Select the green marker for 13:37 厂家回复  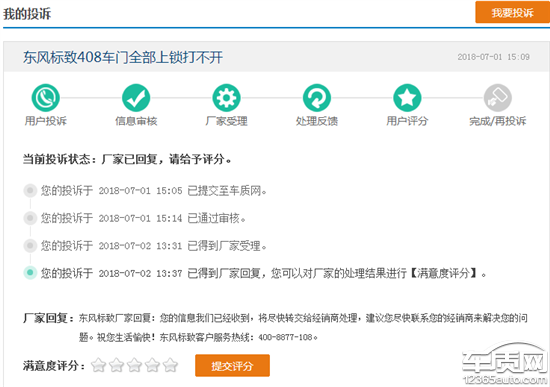click(30, 273)
